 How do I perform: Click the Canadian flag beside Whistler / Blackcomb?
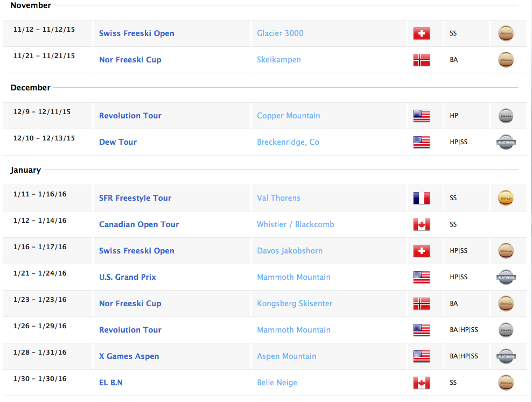[x=421, y=224]
